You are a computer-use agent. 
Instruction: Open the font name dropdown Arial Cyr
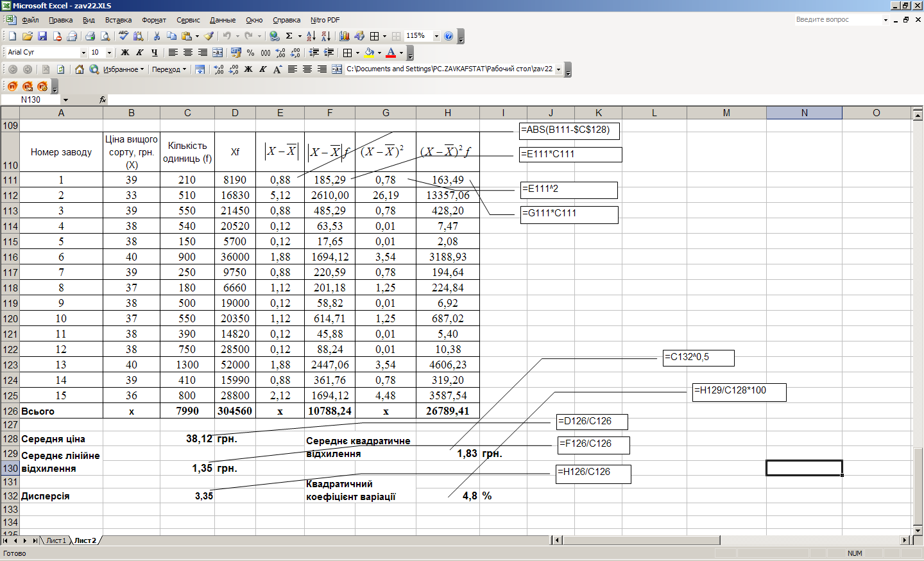pyautogui.click(x=83, y=53)
